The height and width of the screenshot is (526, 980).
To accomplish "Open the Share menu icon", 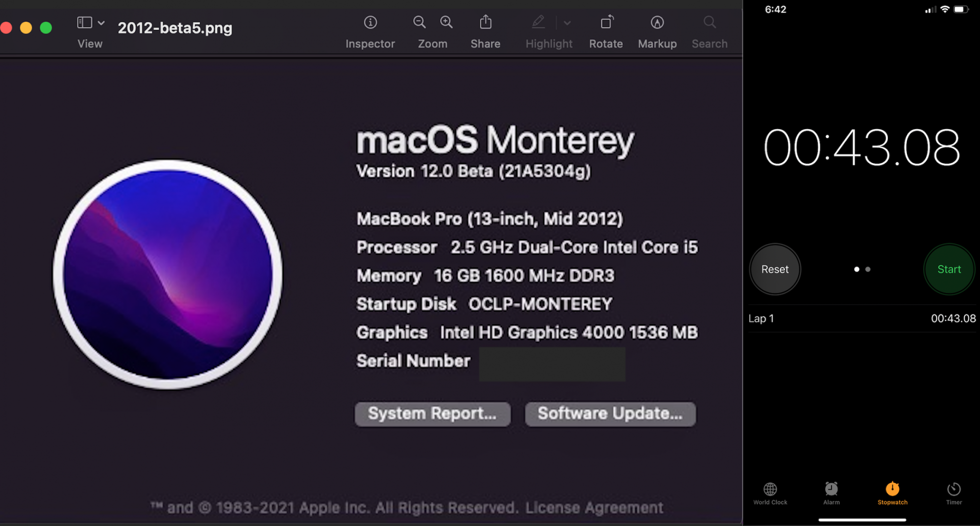I will click(486, 22).
